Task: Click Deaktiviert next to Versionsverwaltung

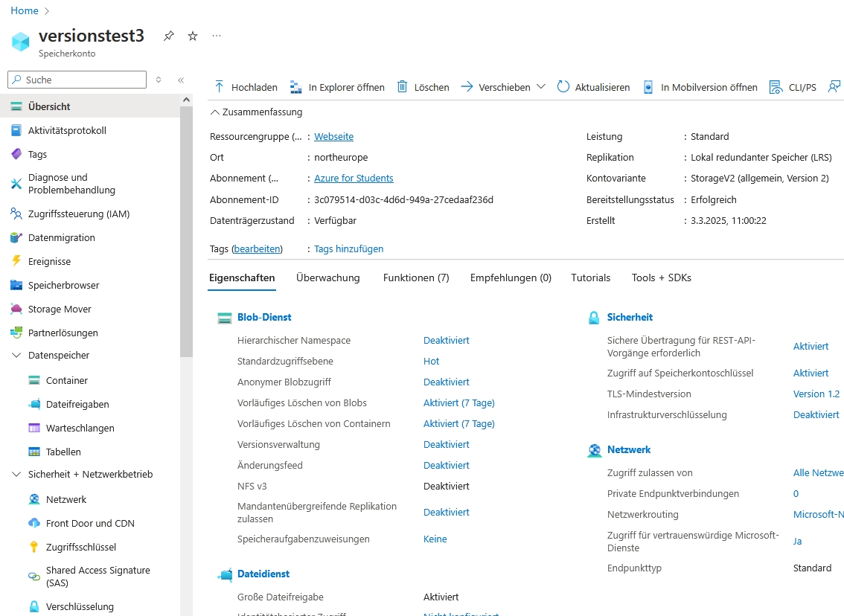Action: tap(446, 445)
